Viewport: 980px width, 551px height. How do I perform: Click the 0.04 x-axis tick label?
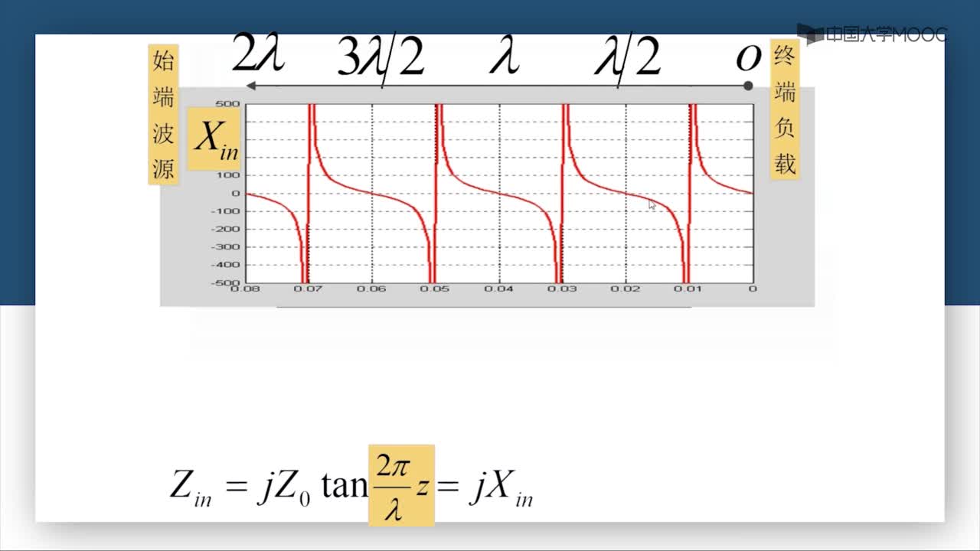point(499,289)
